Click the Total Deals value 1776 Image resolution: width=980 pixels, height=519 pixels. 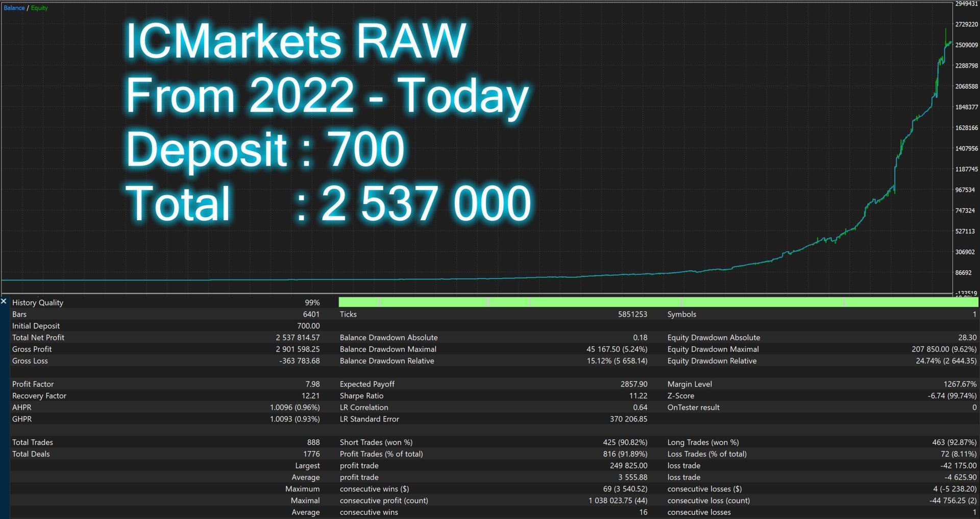coord(312,454)
